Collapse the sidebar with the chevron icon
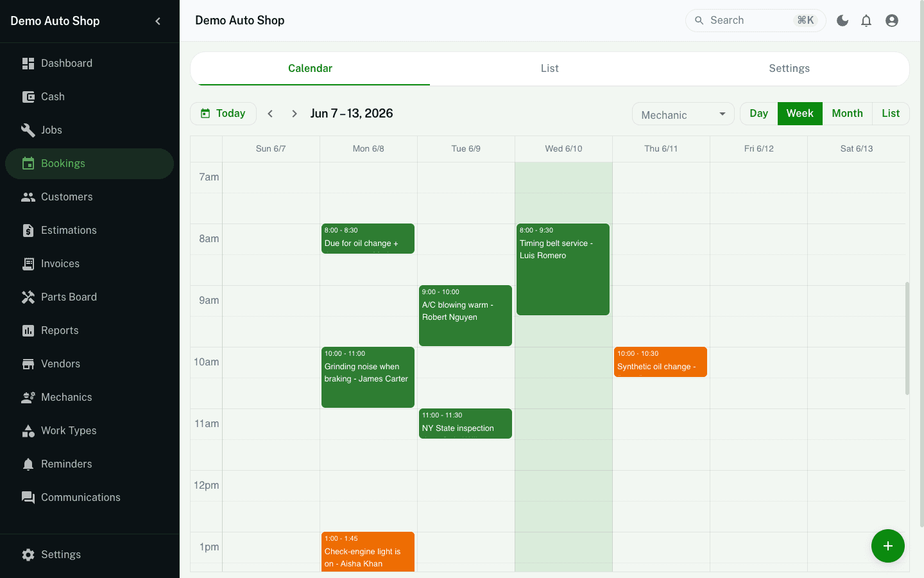 click(158, 21)
